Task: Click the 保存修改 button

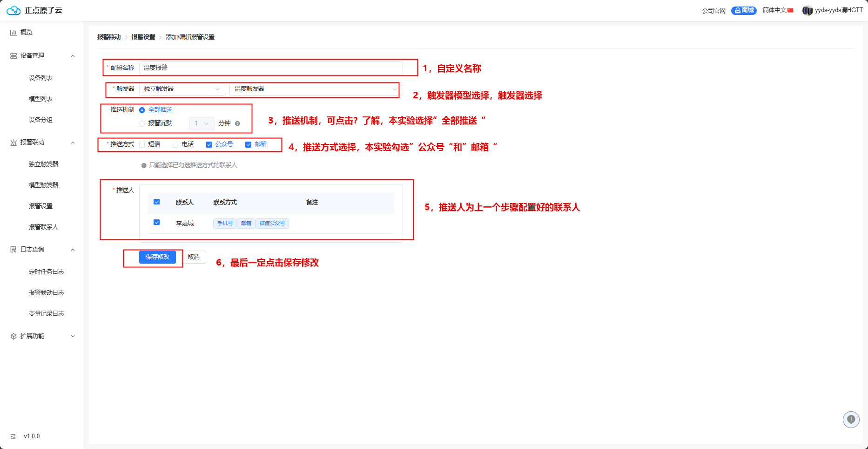Action: [157, 257]
